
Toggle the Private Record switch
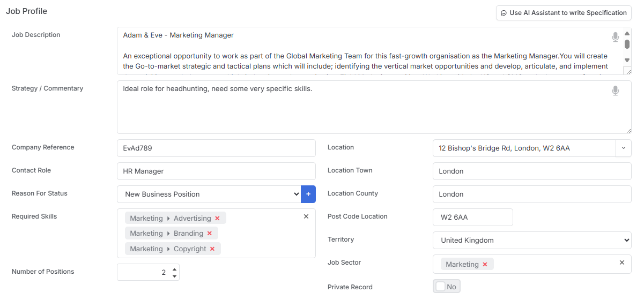click(446, 287)
